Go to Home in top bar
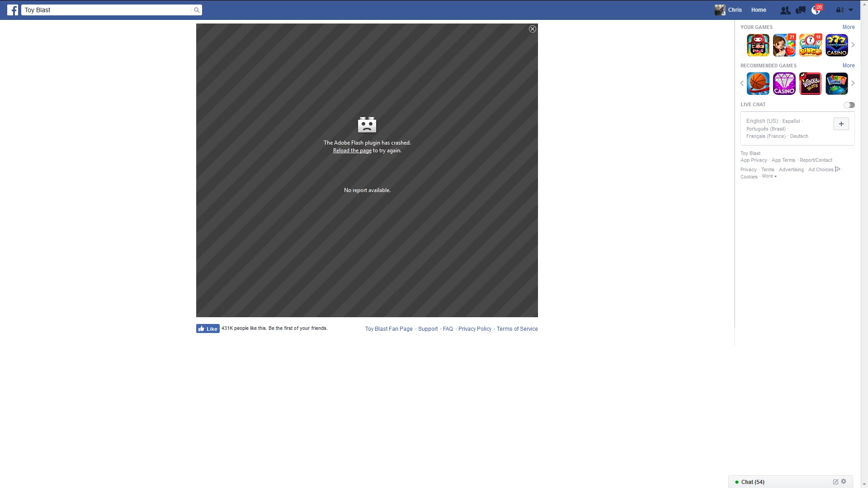This screenshot has width=868, height=488. click(759, 10)
